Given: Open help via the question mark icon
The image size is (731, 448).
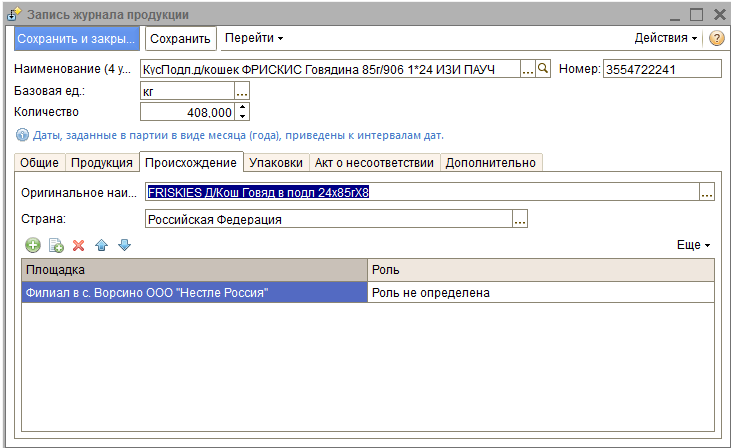Looking at the screenshot, I should [717, 38].
